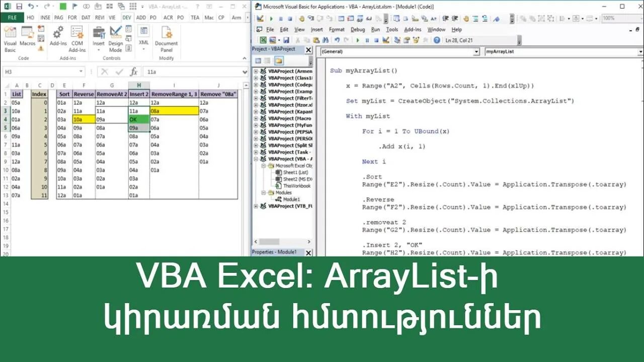This screenshot has height=362, width=644.
Task: Undo the last action in Excel
Action: click(x=31, y=7)
